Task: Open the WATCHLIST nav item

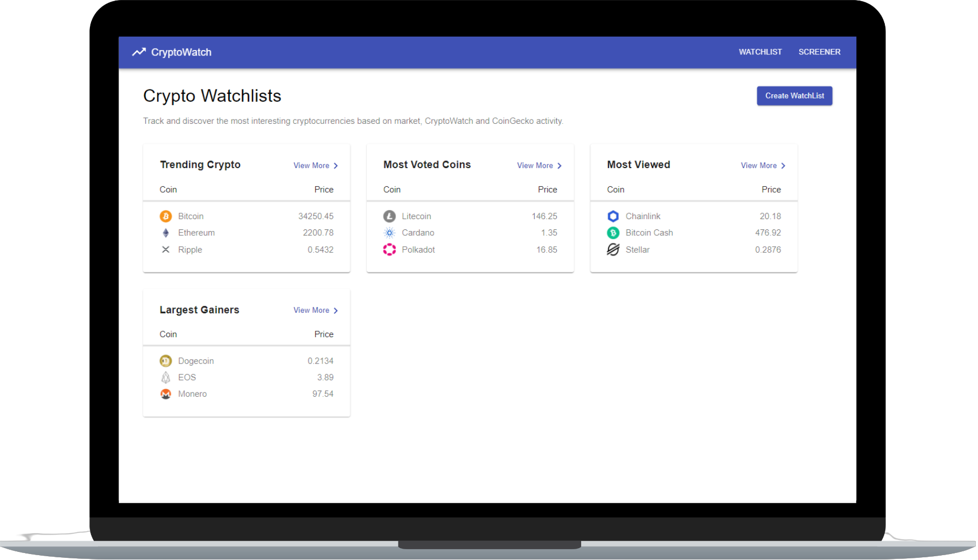Action: click(760, 52)
